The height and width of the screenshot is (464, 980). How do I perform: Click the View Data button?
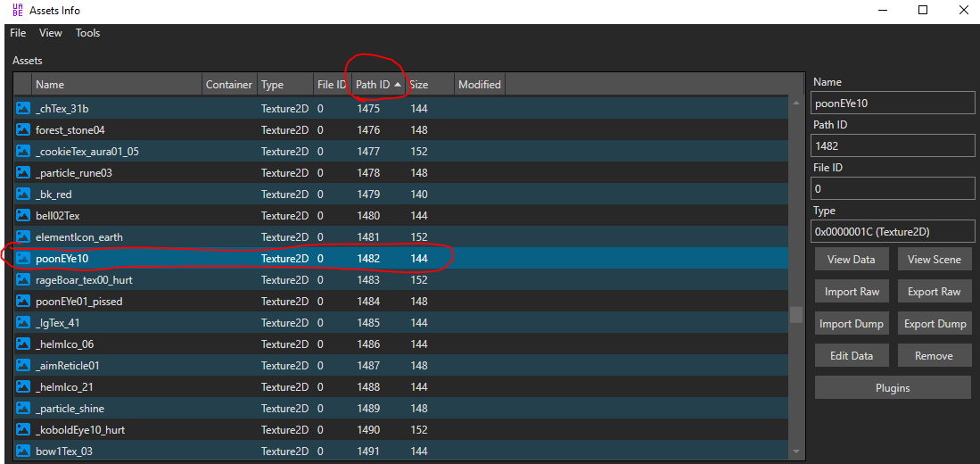click(852, 260)
